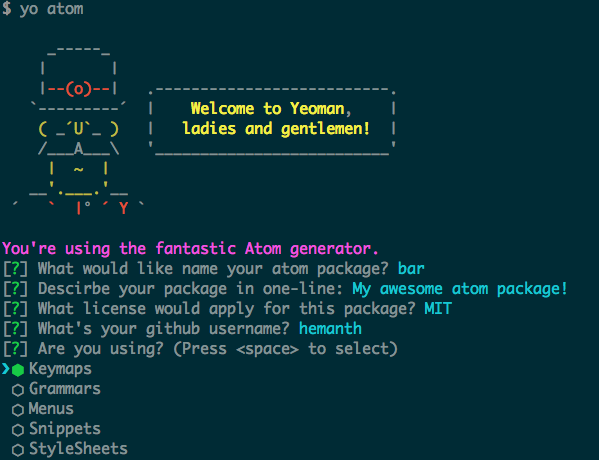The height and width of the screenshot is (460, 599).
Task: Click the MIT license answer
Action: coord(438,308)
